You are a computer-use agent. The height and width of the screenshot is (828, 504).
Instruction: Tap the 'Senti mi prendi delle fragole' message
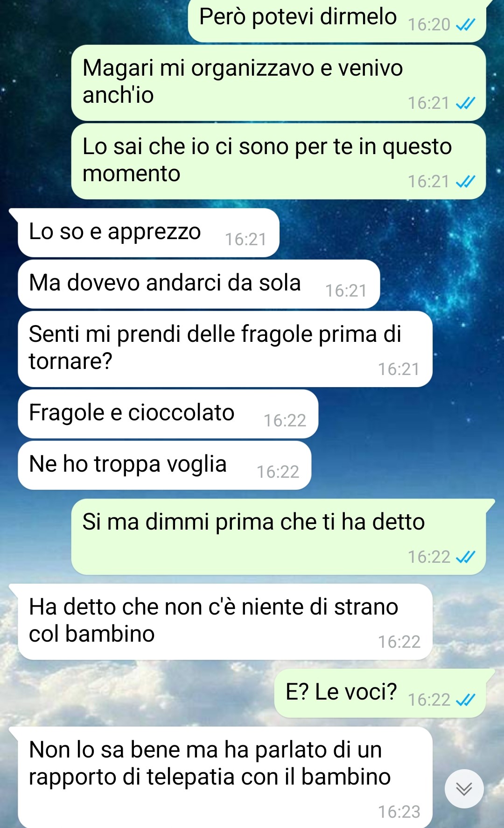click(x=225, y=349)
